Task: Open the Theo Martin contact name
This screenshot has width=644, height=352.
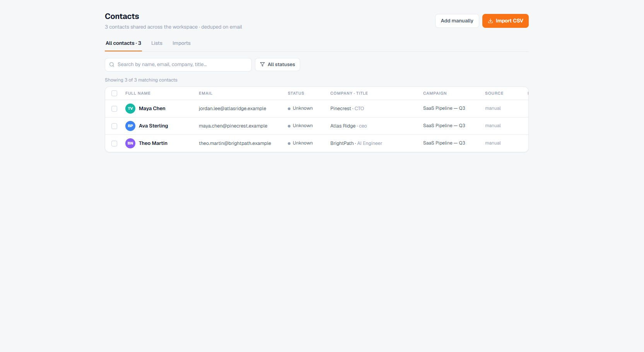Action: tap(153, 143)
